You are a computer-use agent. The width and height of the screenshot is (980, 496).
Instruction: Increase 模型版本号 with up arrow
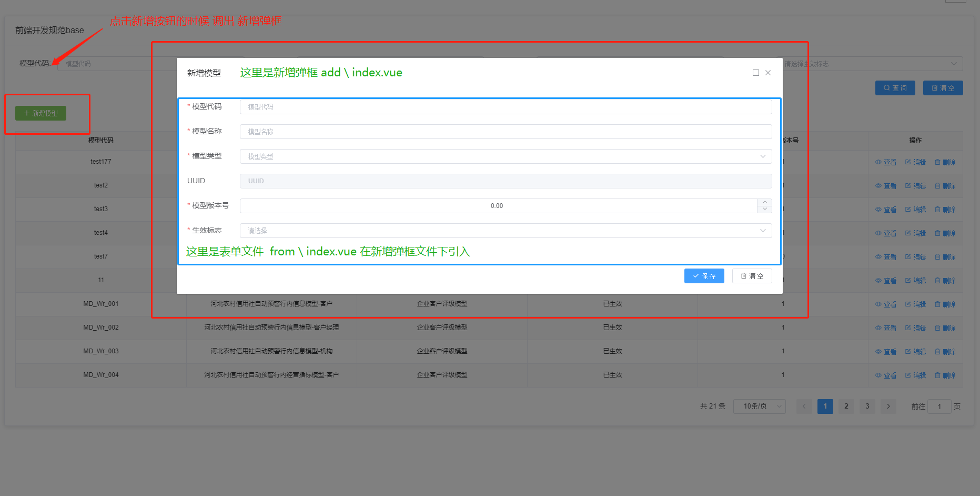765,202
